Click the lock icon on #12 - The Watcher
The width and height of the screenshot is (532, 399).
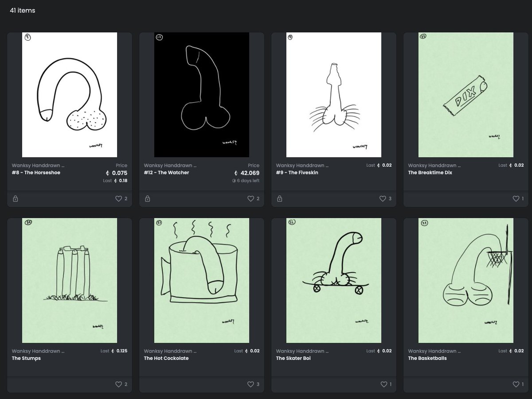(x=148, y=199)
